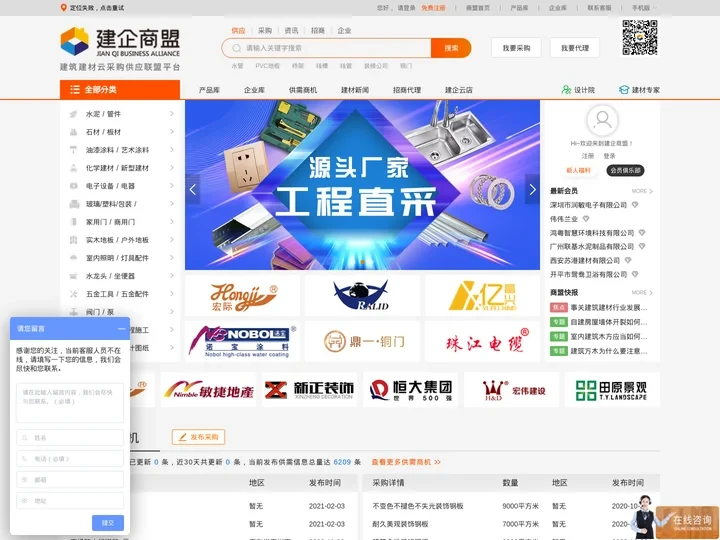Click the 我要采购 button
720x540 pixels.
[x=516, y=48]
